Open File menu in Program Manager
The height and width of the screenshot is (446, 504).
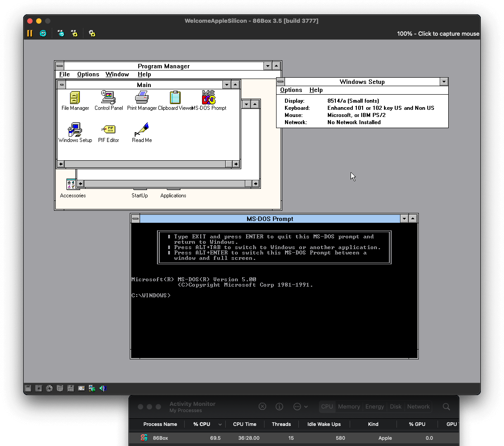64,74
